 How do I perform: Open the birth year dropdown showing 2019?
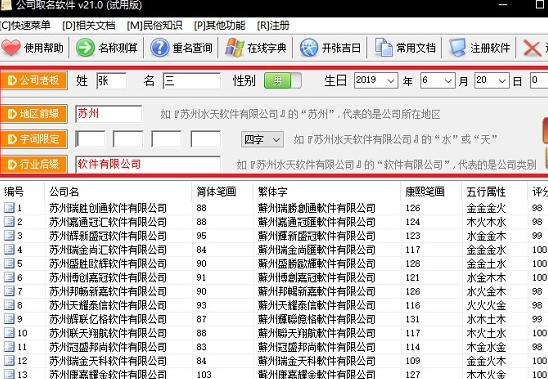point(376,80)
